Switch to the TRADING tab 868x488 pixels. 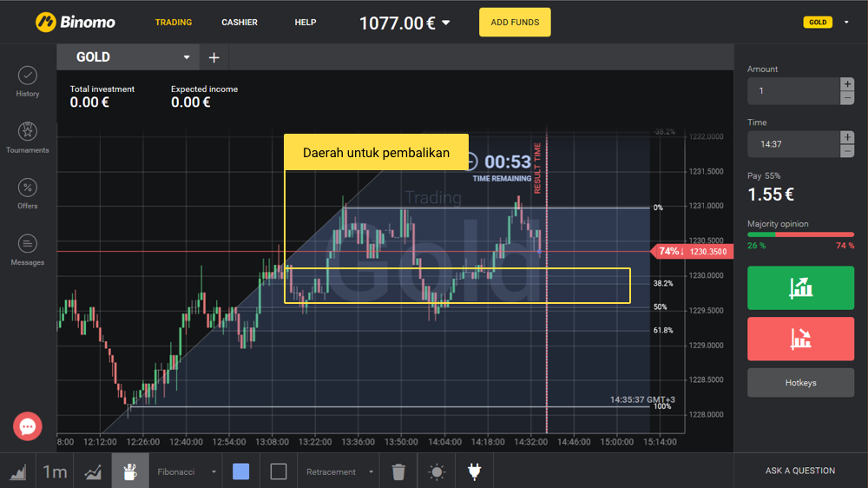click(x=174, y=23)
